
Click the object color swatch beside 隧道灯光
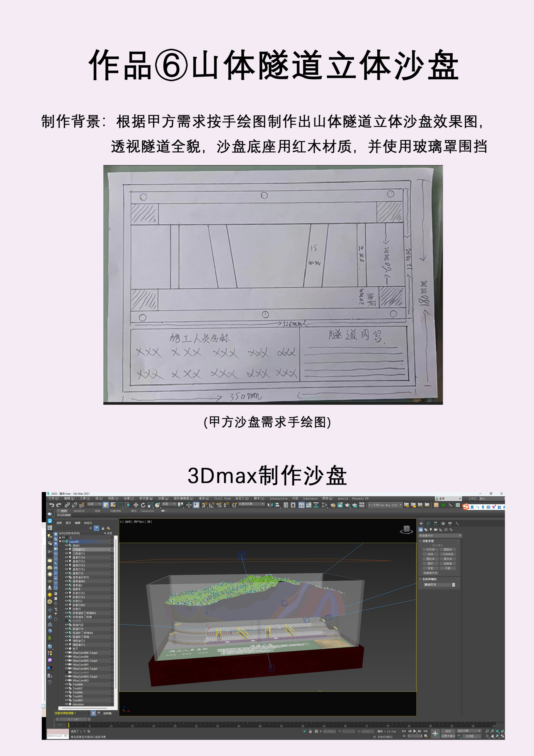[453, 585]
